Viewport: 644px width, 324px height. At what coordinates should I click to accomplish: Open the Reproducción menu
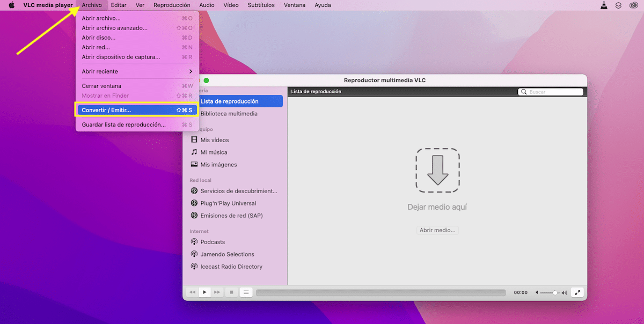pos(172,5)
